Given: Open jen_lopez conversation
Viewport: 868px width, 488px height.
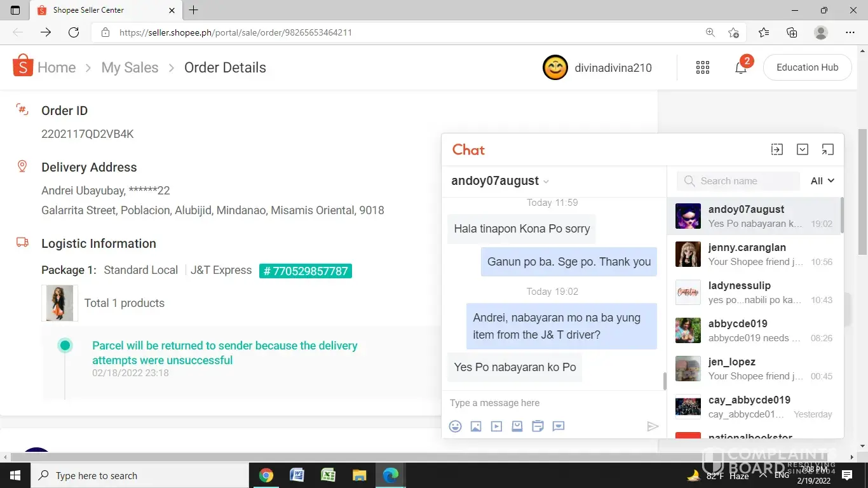Looking at the screenshot, I should point(754,369).
